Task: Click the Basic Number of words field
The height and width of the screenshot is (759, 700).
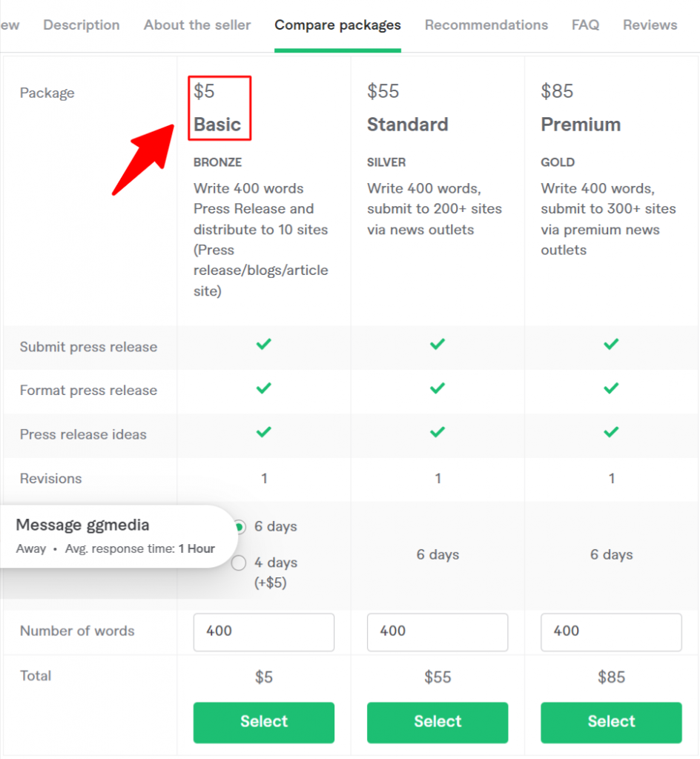Action: coord(264,632)
